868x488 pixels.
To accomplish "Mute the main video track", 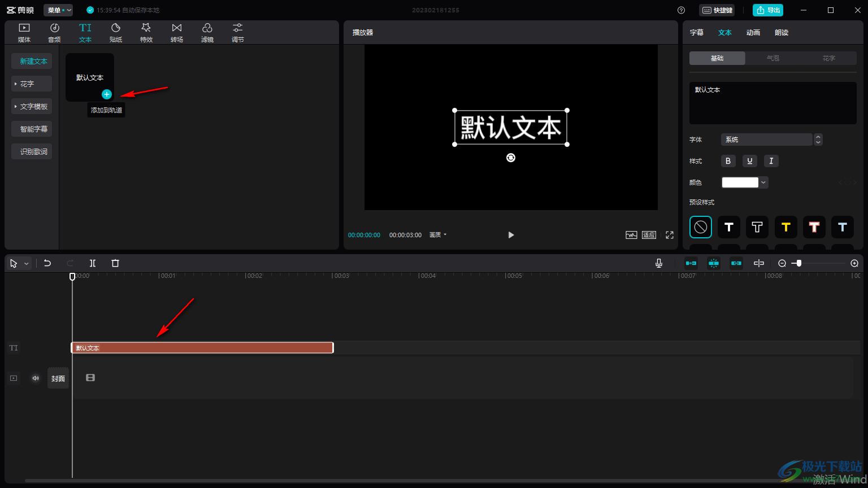I will [36, 378].
